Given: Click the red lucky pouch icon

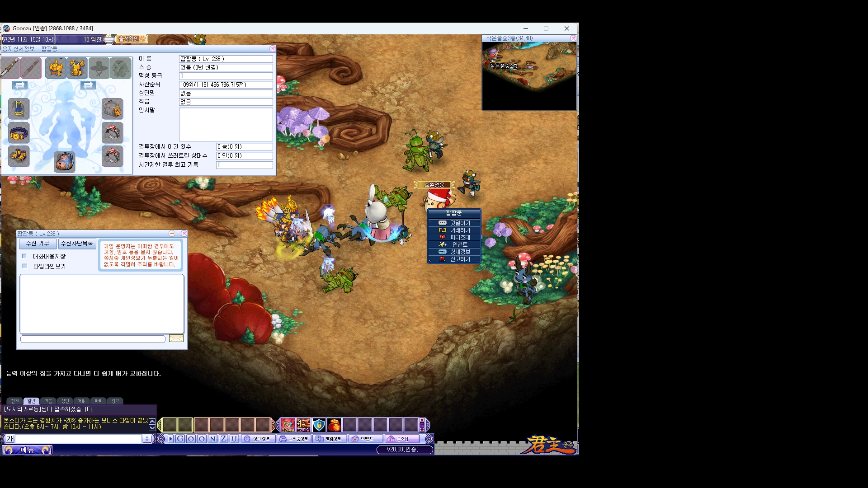Looking at the screenshot, I should pyautogui.click(x=334, y=425).
